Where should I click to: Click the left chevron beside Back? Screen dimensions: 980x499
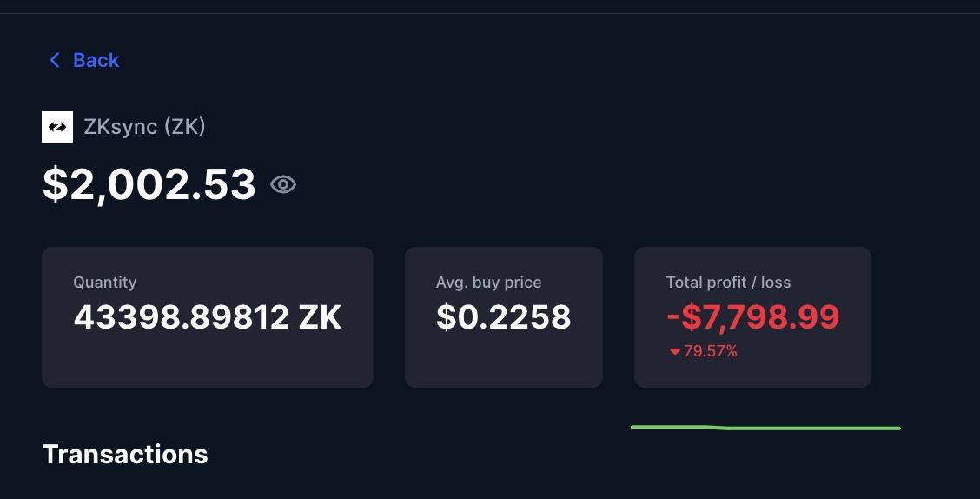[55, 60]
